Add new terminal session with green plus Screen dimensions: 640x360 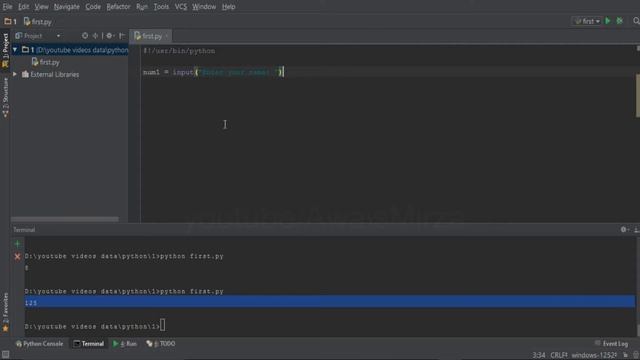click(x=17, y=244)
